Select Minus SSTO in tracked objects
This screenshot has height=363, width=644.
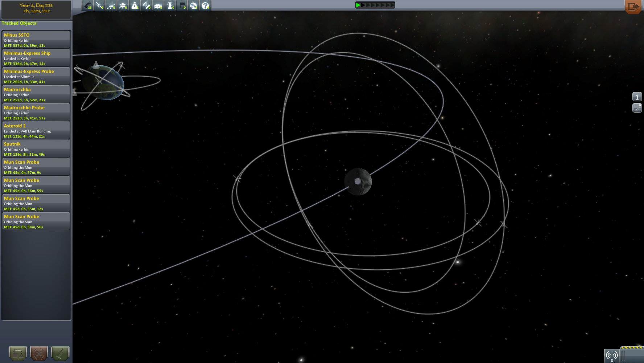coord(36,40)
